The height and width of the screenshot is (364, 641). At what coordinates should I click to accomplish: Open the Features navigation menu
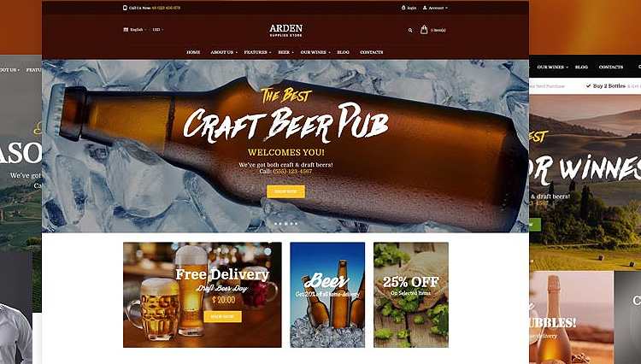point(257,52)
